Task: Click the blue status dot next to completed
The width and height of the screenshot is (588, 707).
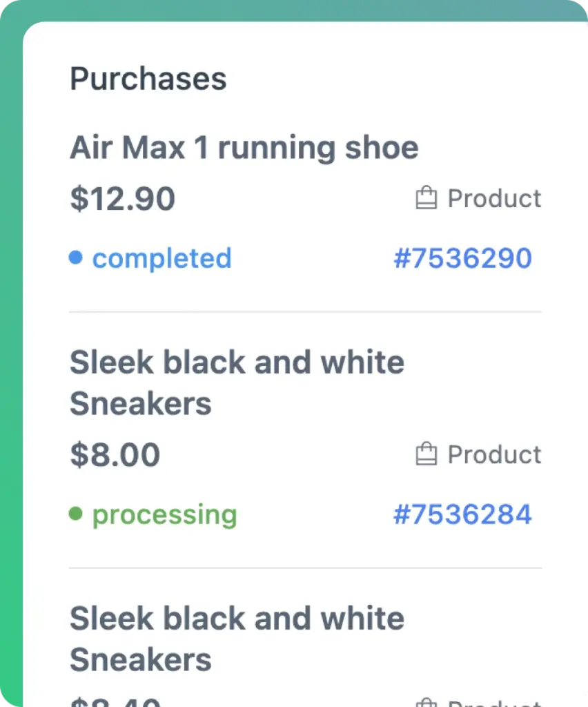Action: tap(76, 258)
